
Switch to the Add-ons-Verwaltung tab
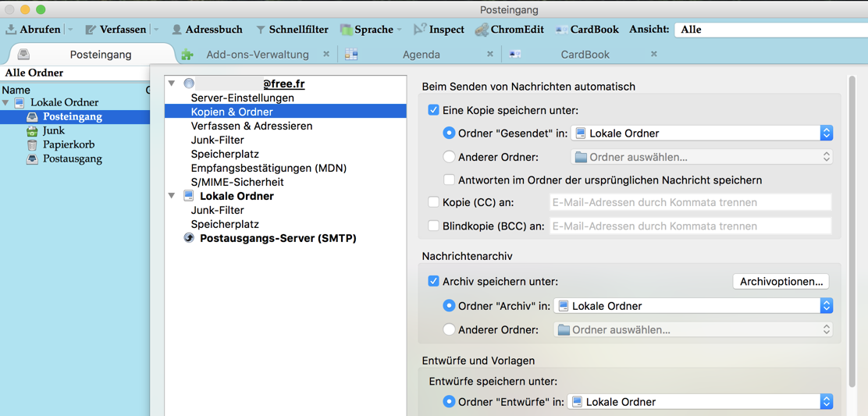point(257,55)
